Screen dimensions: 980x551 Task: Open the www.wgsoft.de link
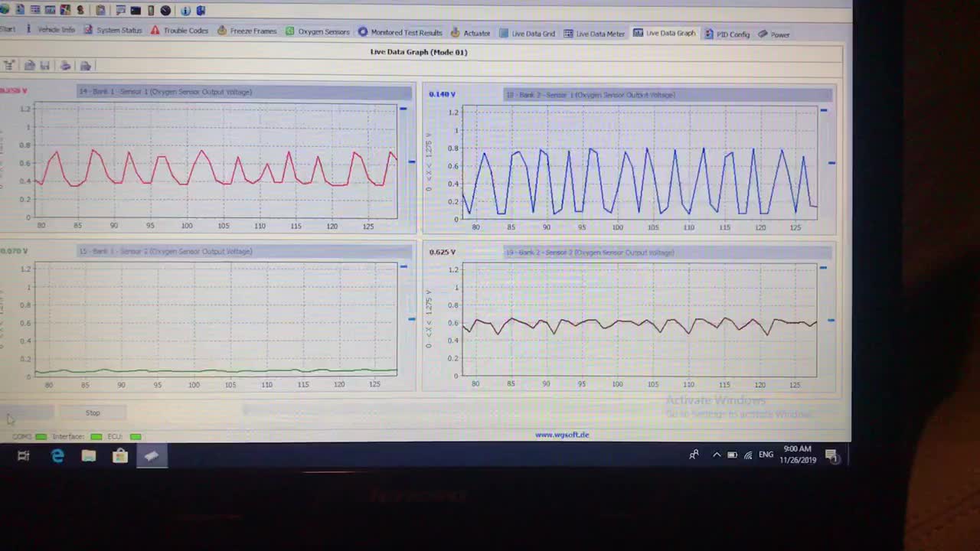[x=562, y=435]
